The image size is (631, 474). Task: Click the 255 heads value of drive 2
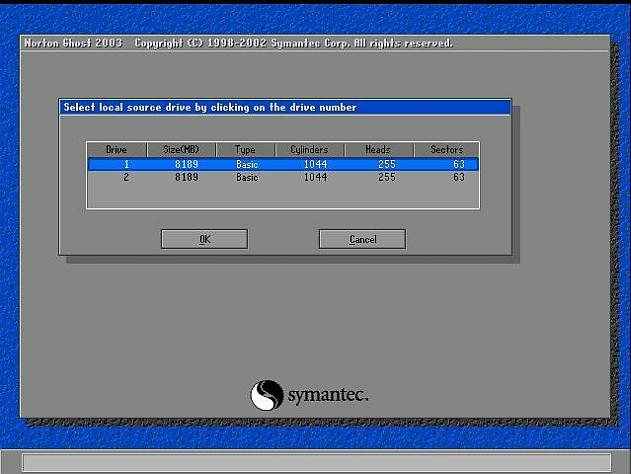pos(387,177)
